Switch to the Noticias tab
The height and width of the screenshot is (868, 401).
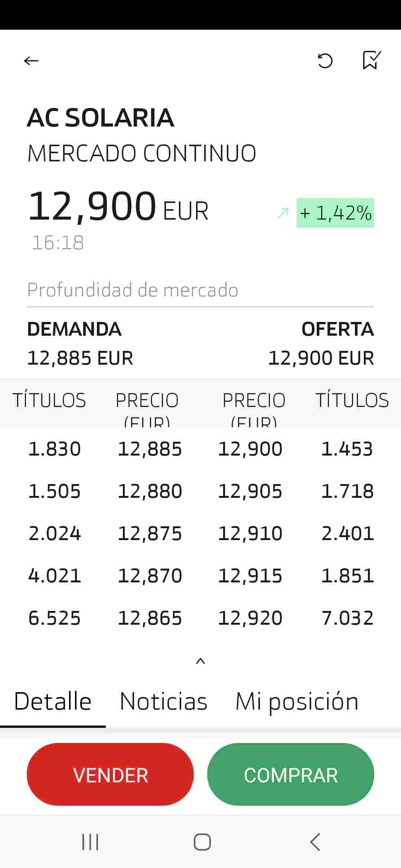[x=163, y=701]
